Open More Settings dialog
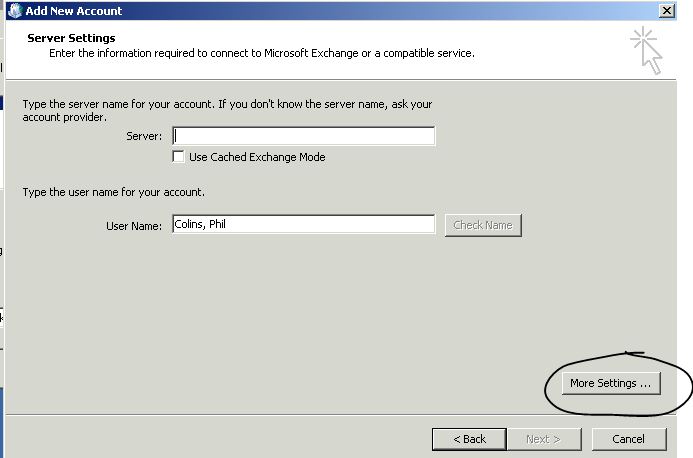 coord(611,383)
